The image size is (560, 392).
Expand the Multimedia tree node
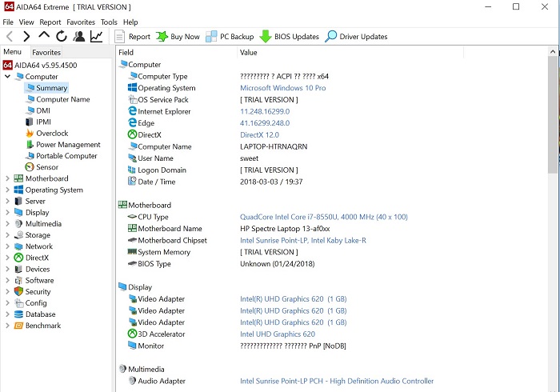pos(7,224)
